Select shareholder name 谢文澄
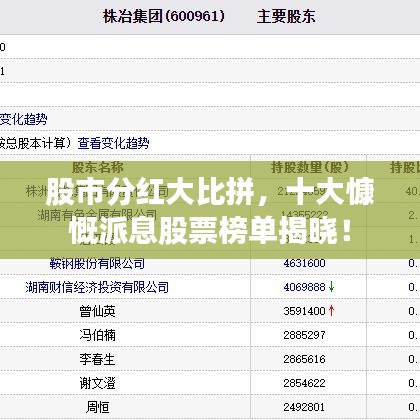Screen dimensions: 420x420 [x=97, y=383]
